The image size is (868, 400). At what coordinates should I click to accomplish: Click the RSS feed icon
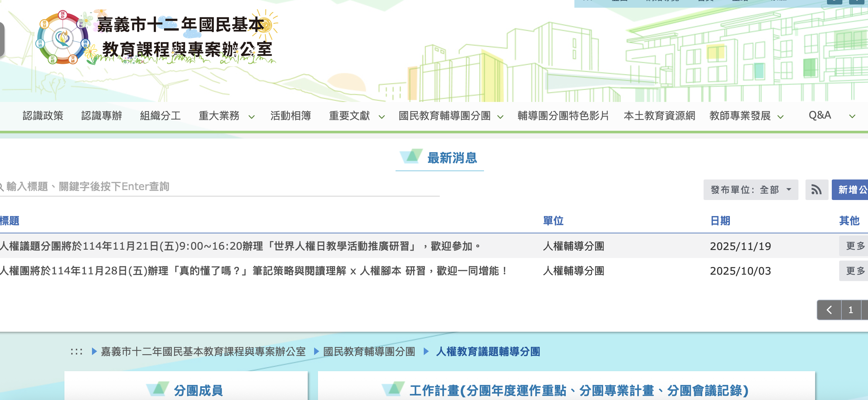(816, 190)
